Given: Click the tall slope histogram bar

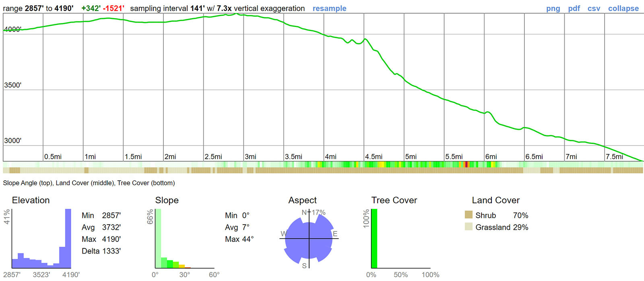Looking at the screenshot, I should pyautogui.click(x=158, y=238).
